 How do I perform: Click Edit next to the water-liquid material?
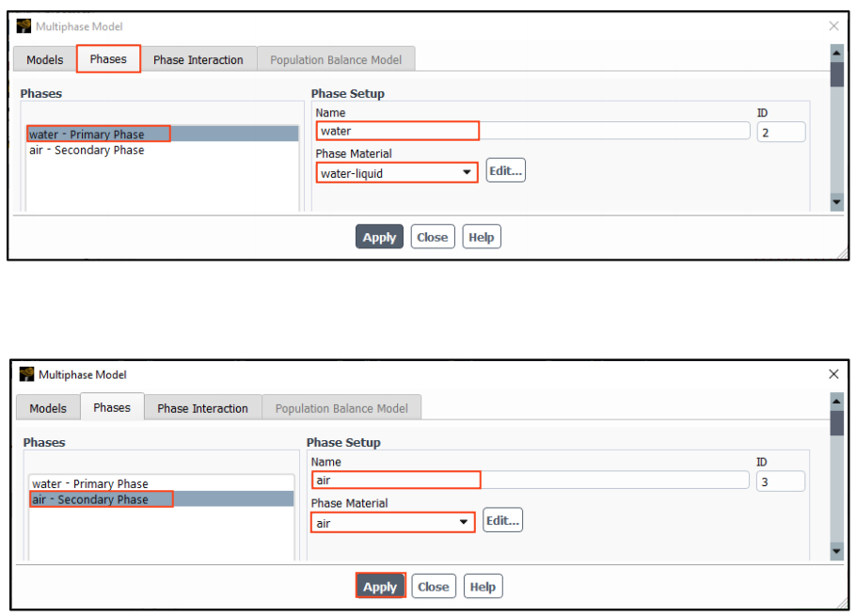[505, 171]
